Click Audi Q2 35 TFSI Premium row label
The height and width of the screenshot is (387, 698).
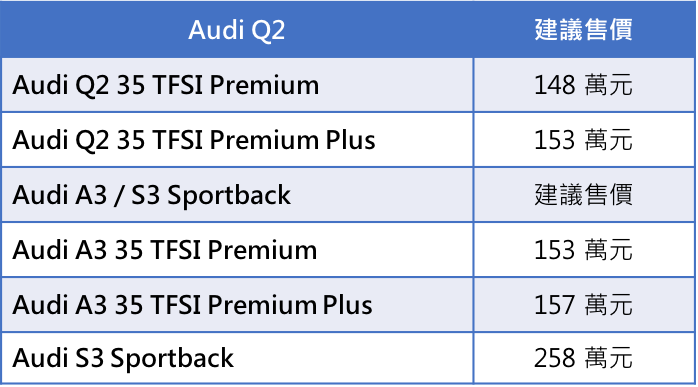click(x=166, y=85)
